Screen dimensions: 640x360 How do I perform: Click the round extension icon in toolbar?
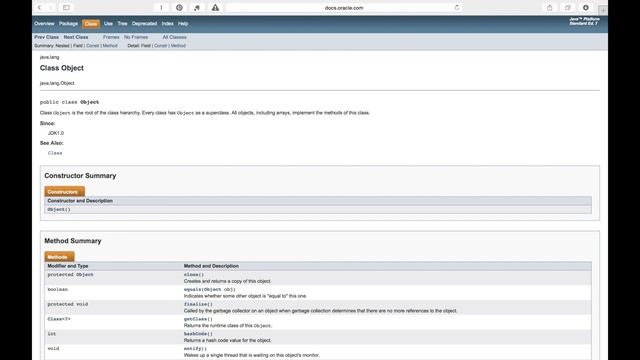[x=179, y=7]
